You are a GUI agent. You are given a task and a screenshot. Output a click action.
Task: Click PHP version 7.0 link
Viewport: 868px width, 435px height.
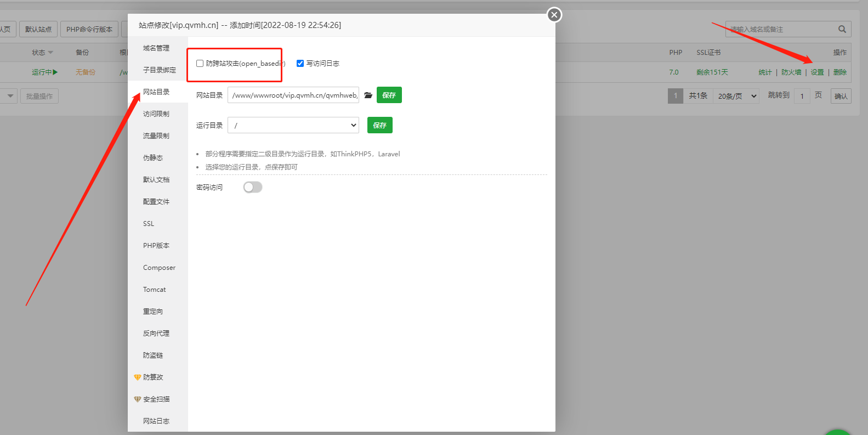coord(674,72)
